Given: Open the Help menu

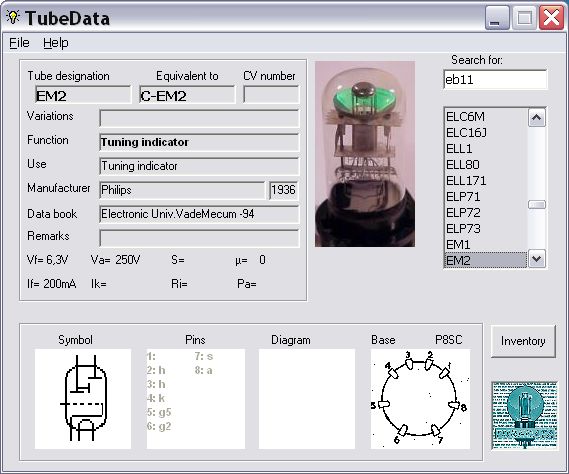Looking at the screenshot, I should (56, 43).
